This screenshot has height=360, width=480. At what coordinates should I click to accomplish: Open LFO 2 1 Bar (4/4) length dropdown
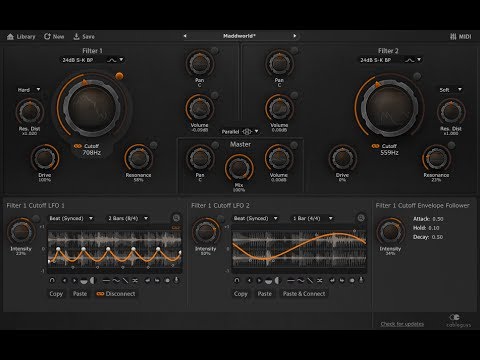(313, 218)
